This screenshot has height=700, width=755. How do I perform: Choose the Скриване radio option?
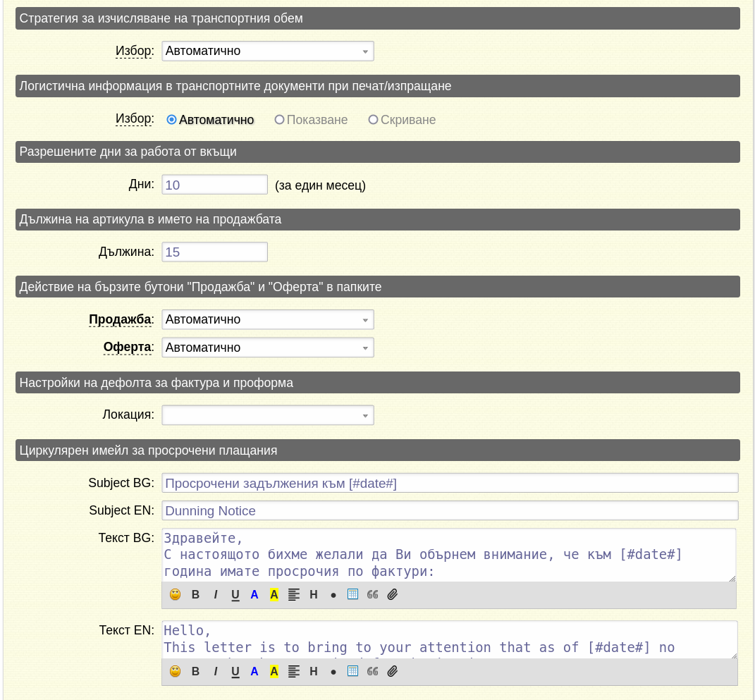pyautogui.click(x=373, y=120)
